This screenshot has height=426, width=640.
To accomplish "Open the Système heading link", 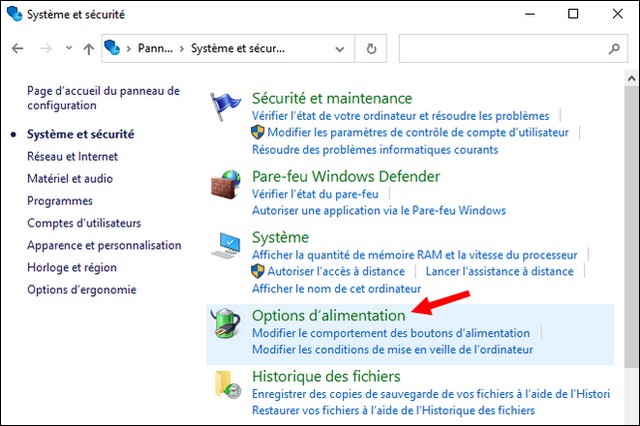I will point(280,237).
